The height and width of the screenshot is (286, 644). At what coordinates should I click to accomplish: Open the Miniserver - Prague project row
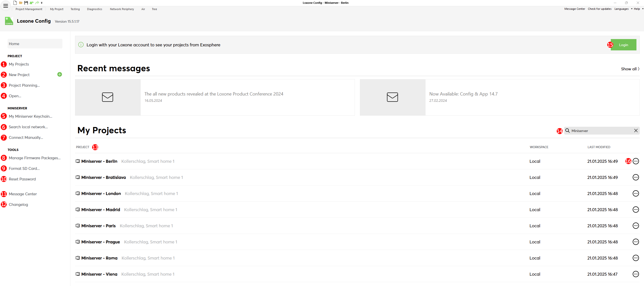coord(101,242)
